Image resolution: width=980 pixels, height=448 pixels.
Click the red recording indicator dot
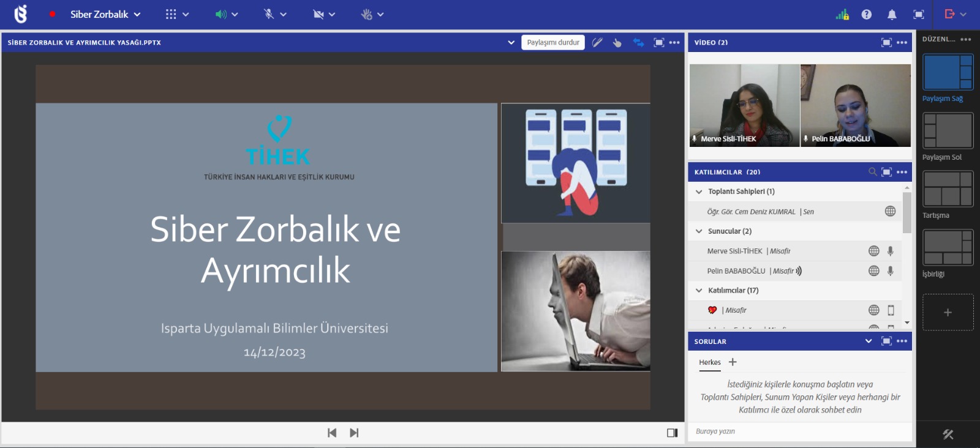coord(53,14)
